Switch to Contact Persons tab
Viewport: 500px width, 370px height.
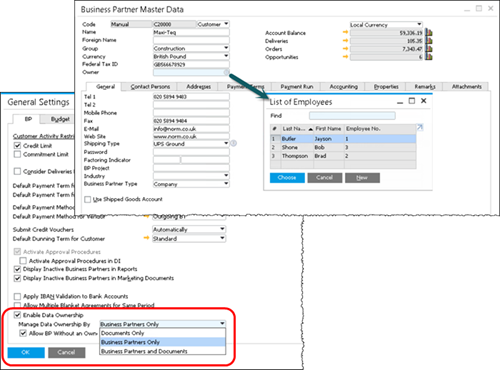[150, 87]
